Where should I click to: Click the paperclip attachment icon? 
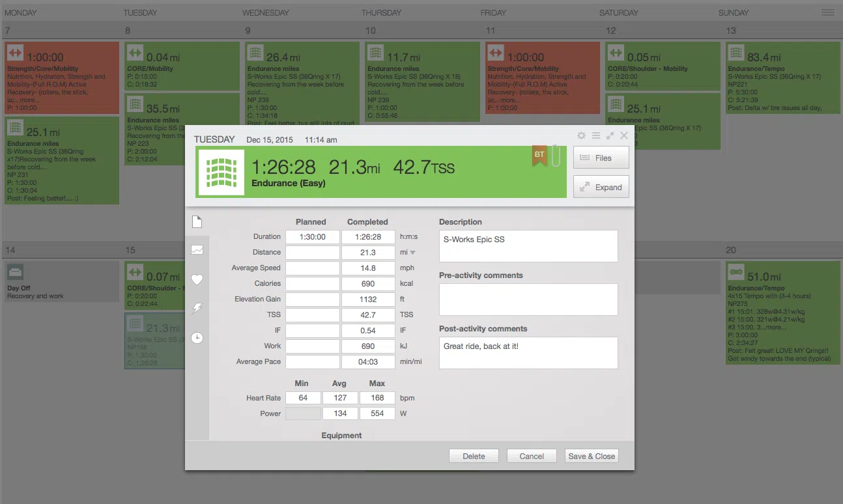[x=556, y=156]
